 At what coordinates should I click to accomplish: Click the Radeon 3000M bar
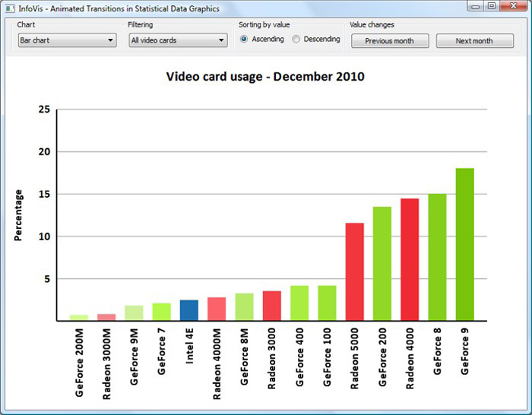tap(106, 317)
